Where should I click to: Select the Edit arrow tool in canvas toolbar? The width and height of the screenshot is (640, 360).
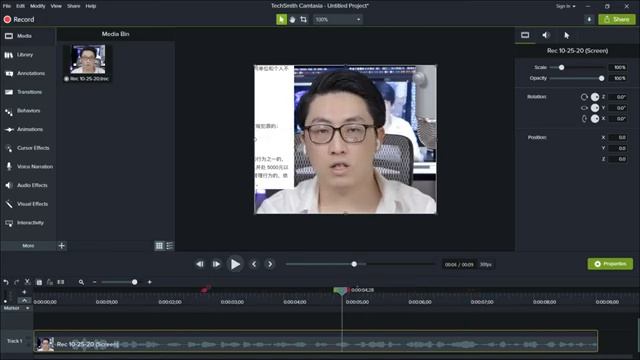[281, 19]
